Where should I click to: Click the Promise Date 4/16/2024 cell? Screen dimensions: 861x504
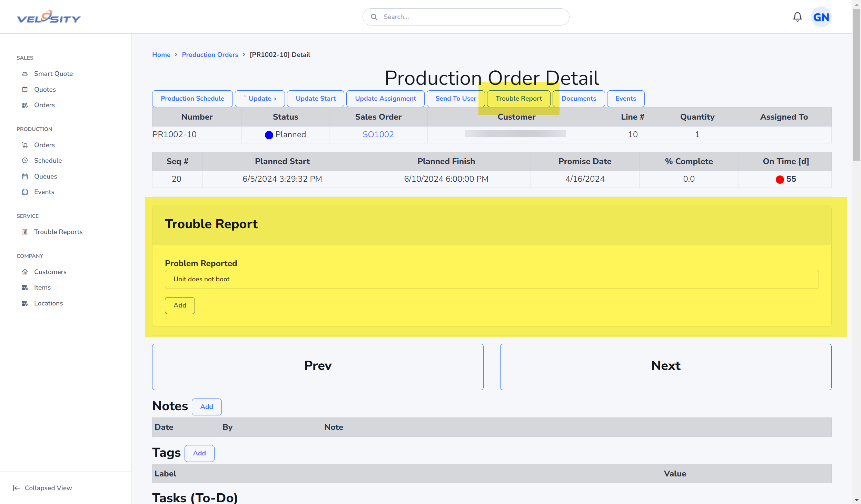pyautogui.click(x=585, y=179)
